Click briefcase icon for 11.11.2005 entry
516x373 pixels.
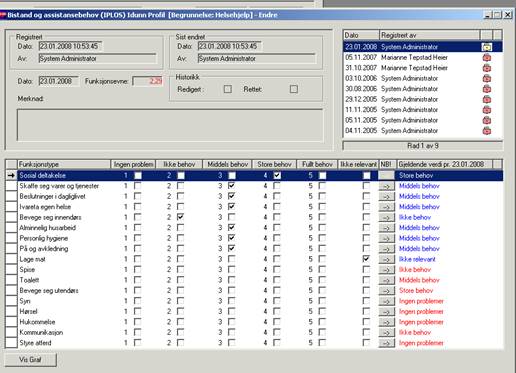(487, 110)
